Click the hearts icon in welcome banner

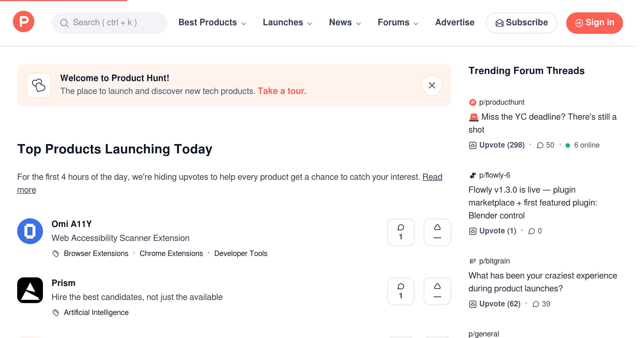tap(39, 85)
